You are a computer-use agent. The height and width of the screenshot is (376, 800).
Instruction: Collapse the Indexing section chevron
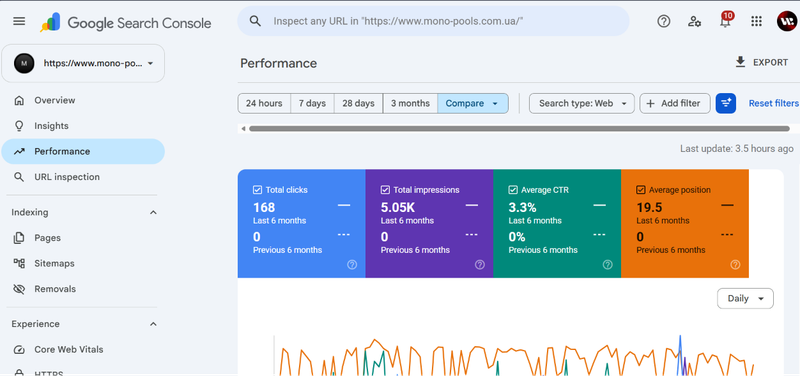[153, 212]
